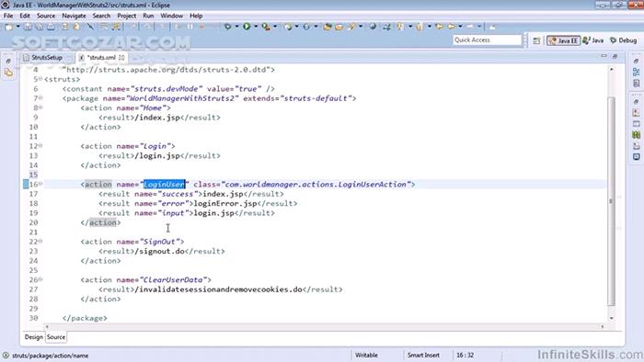Click the Open Perspective icon
The width and height of the screenshot is (644, 362).
click(536, 40)
